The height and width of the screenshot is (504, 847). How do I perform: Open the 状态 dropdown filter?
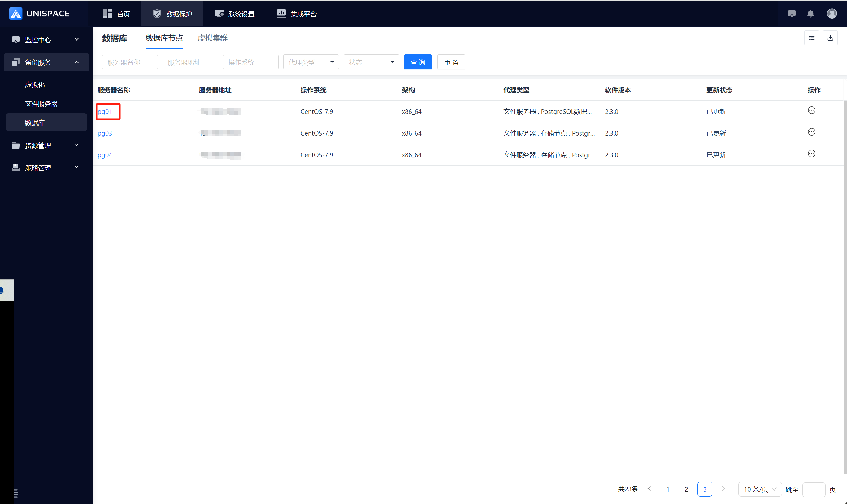pos(371,62)
